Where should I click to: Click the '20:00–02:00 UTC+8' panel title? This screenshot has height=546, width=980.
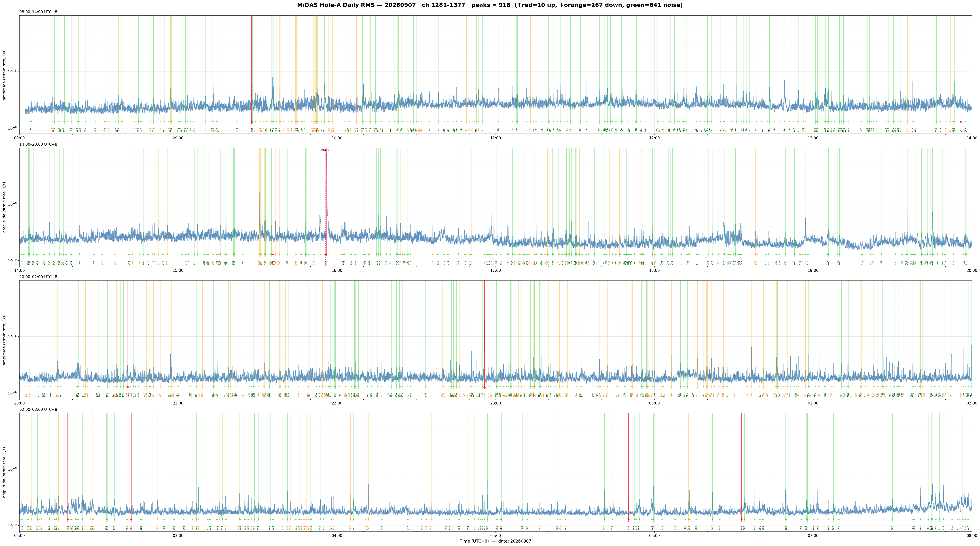[x=38, y=277]
